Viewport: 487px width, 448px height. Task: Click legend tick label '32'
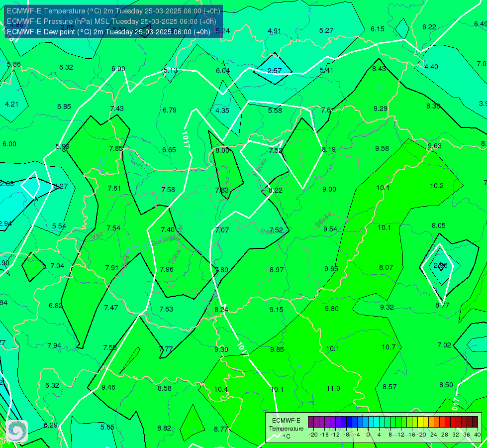point(455,435)
